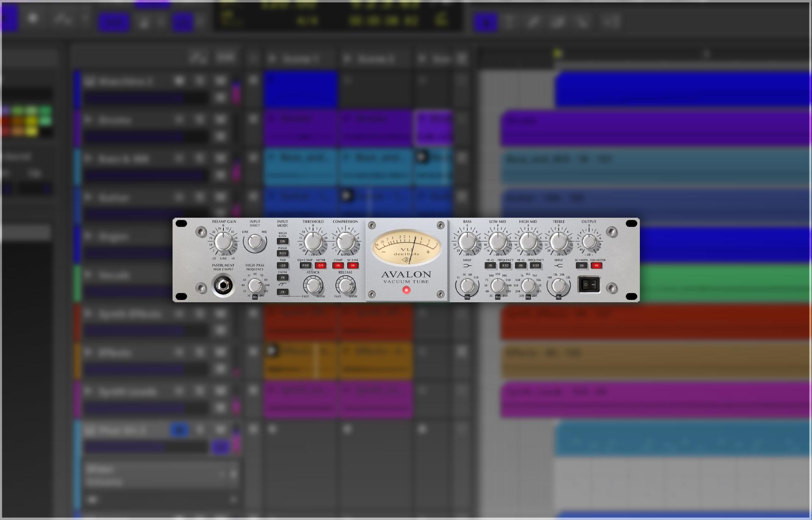
Task: Click the Bass gain knob
Action: click(x=467, y=242)
